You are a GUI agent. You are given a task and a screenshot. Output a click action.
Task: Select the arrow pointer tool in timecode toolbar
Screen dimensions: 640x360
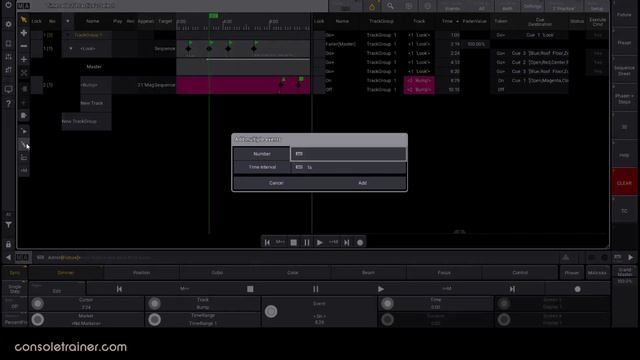pos(24,20)
